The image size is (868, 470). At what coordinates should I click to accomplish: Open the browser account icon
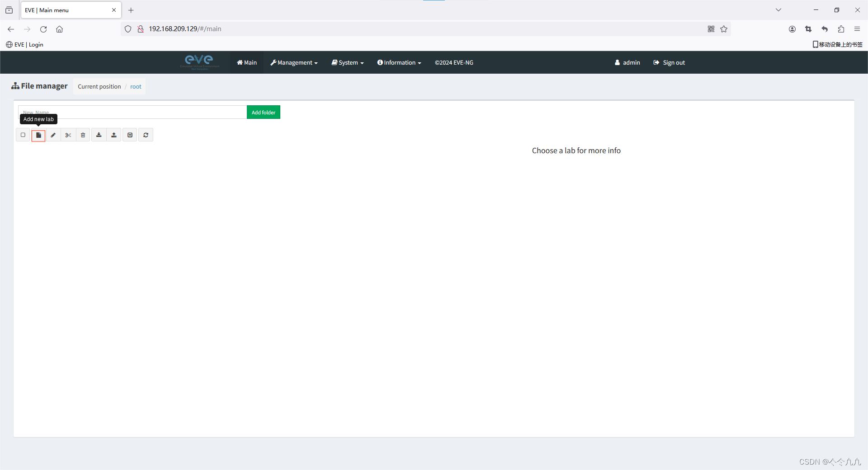(x=792, y=29)
